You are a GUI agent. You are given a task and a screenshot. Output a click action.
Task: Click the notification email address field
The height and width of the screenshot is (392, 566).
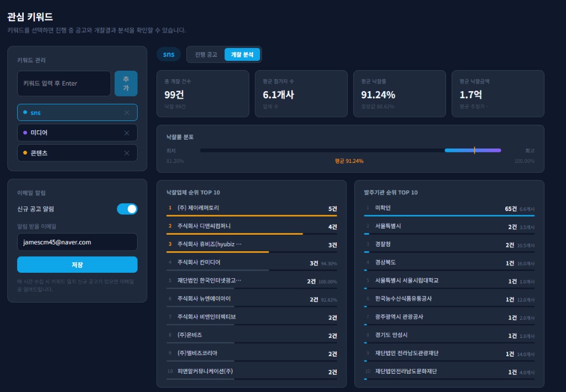(77, 242)
